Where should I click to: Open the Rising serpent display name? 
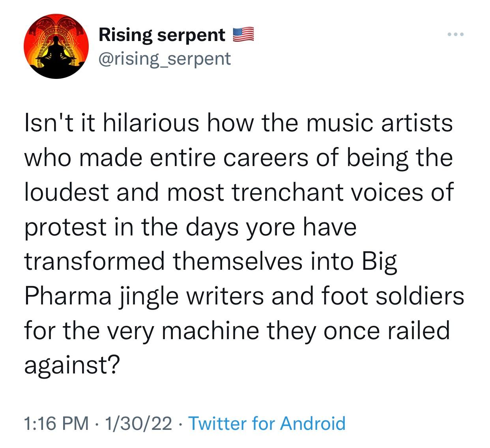point(162,35)
